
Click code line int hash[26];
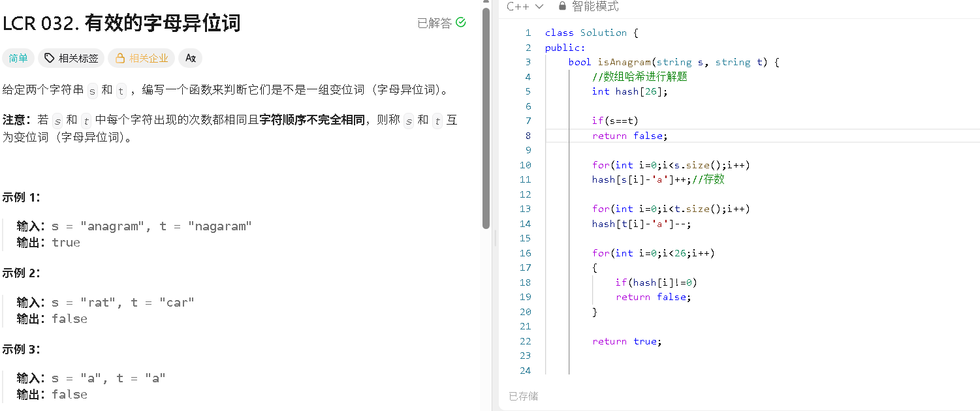[630, 91]
